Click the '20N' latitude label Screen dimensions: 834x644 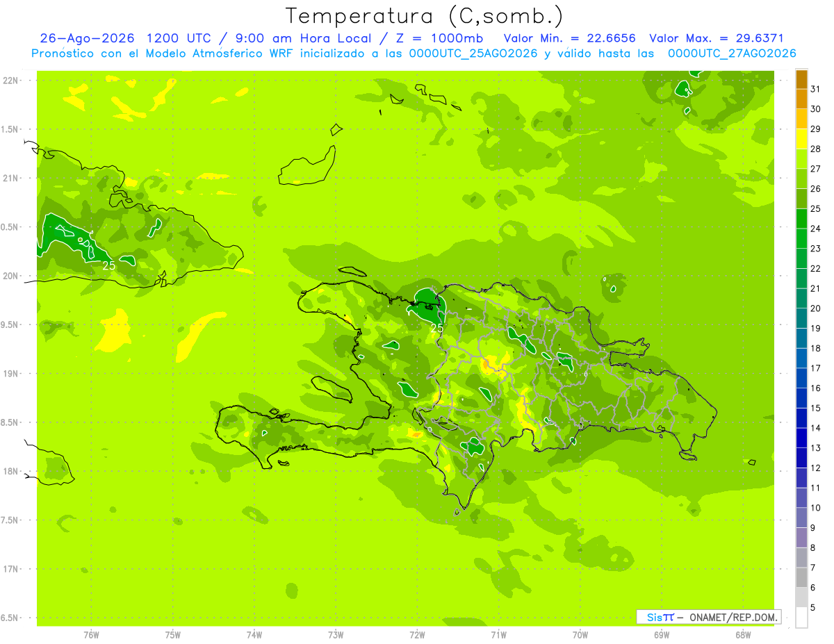pyautogui.click(x=10, y=276)
